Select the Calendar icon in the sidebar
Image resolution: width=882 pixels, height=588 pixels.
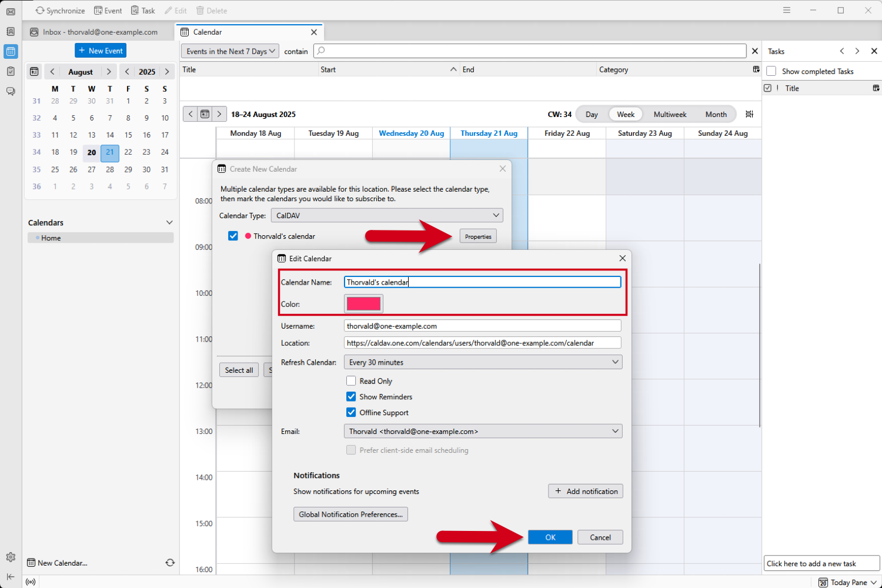(x=10, y=52)
